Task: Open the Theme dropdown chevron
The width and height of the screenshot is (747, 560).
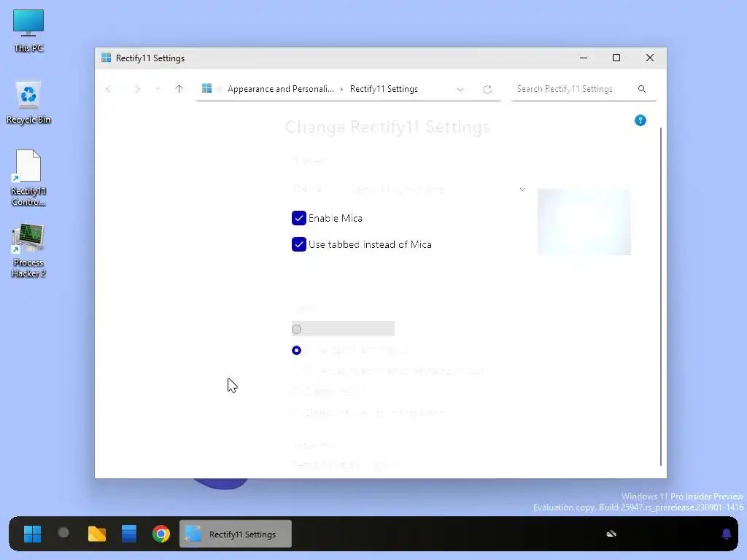Action: tap(522, 190)
